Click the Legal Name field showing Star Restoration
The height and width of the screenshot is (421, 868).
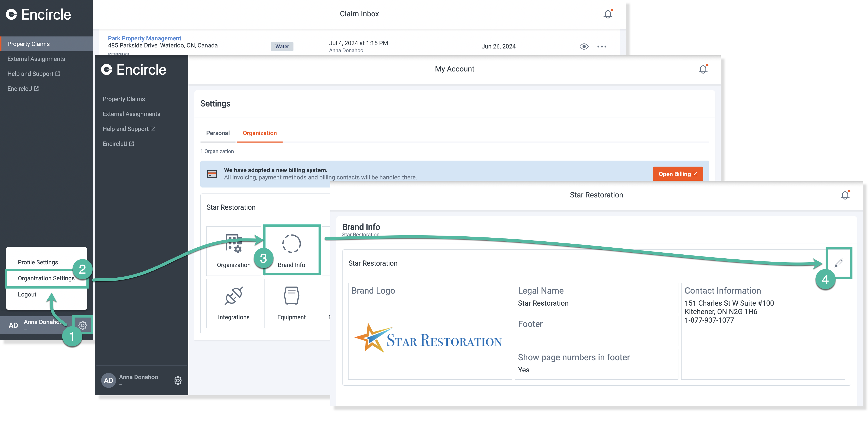[x=596, y=298]
